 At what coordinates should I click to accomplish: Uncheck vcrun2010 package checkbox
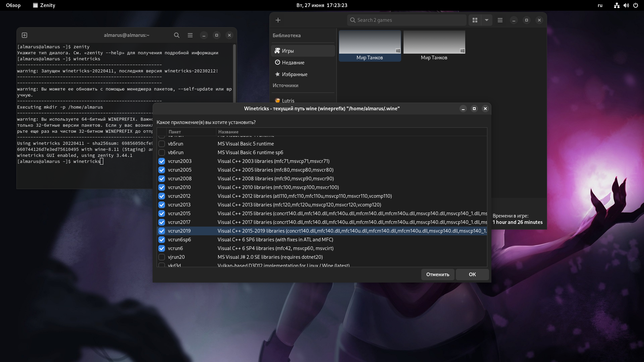(162, 187)
